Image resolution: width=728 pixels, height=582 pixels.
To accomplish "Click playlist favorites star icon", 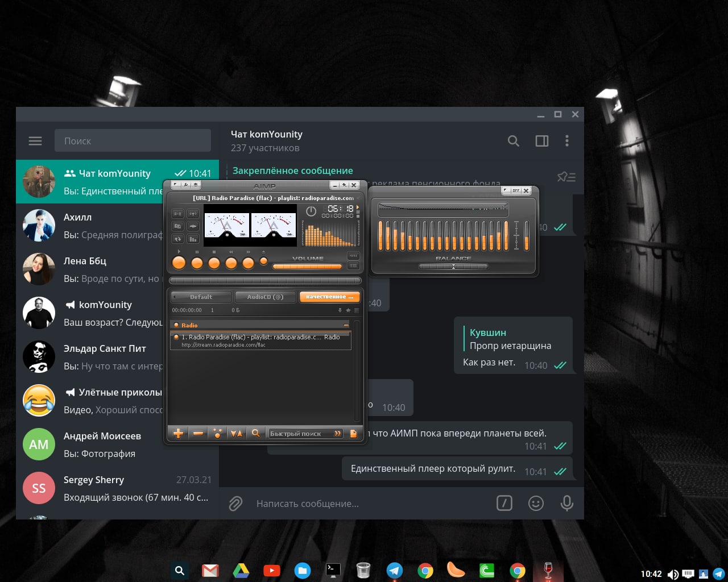I will pos(348,310).
